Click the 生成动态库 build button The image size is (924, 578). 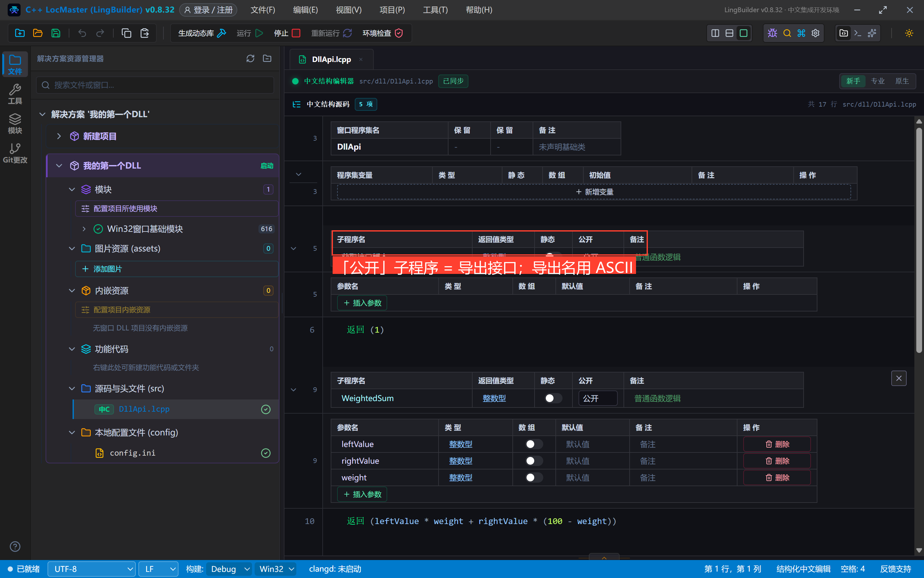pos(202,33)
